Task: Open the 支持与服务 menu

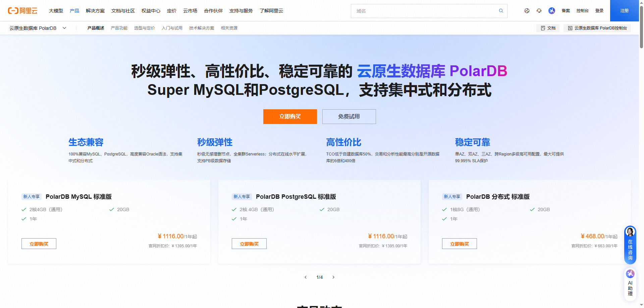Action: (x=241, y=11)
